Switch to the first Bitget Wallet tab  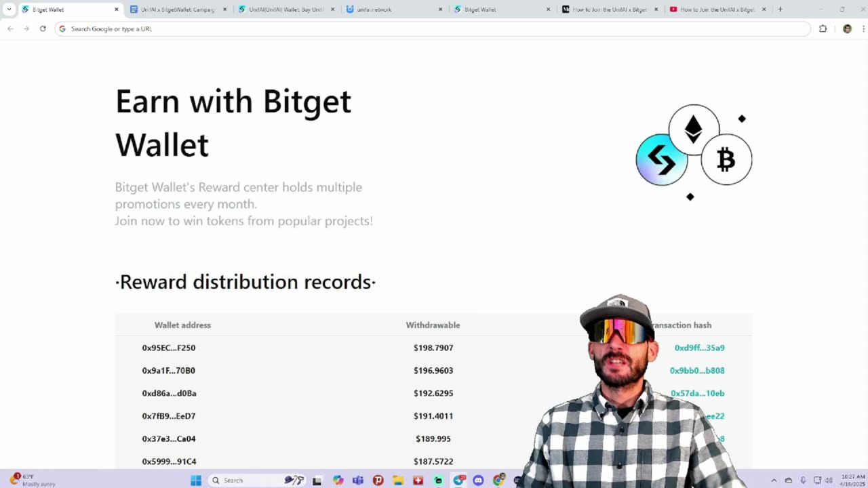point(69,9)
